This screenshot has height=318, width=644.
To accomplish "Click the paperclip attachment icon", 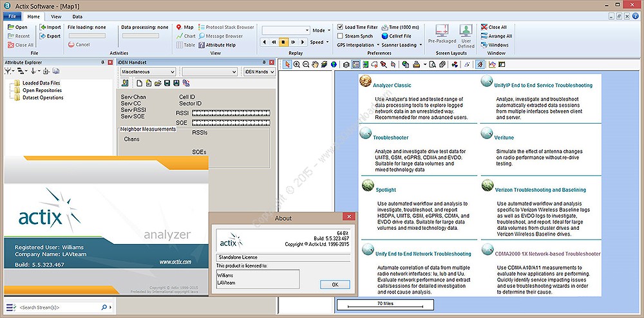I will (442, 64).
